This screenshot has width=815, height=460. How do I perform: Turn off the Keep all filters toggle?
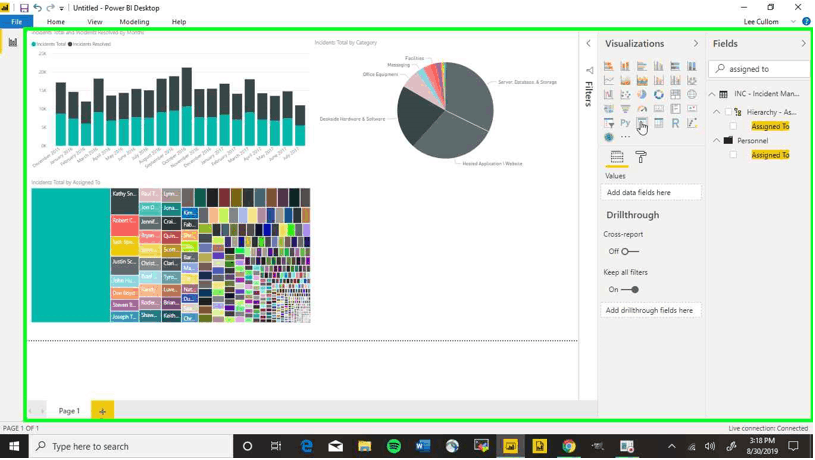[630, 290]
